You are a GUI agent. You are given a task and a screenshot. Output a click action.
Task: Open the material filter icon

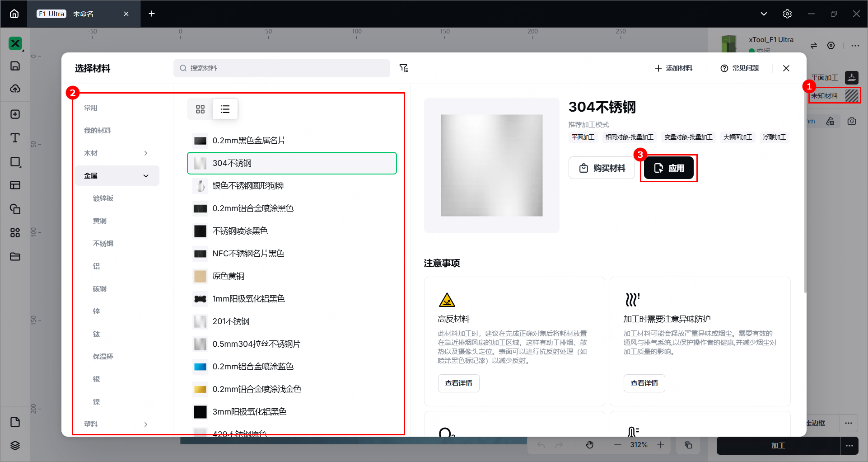pyautogui.click(x=404, y=68)
